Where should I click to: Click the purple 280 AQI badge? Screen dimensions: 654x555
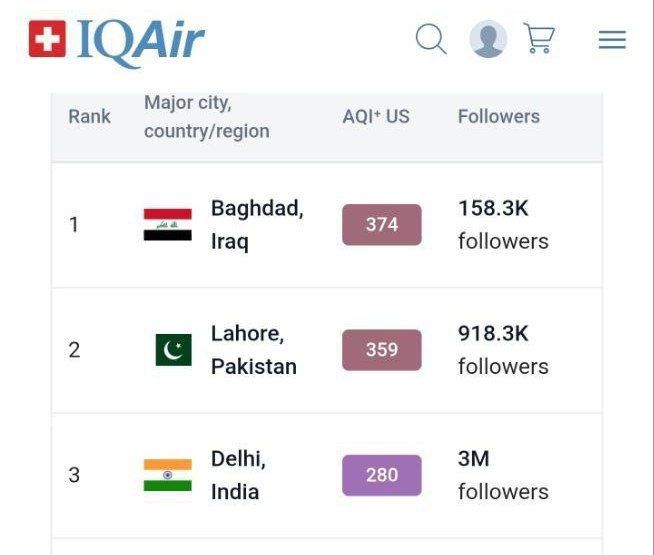382,475
